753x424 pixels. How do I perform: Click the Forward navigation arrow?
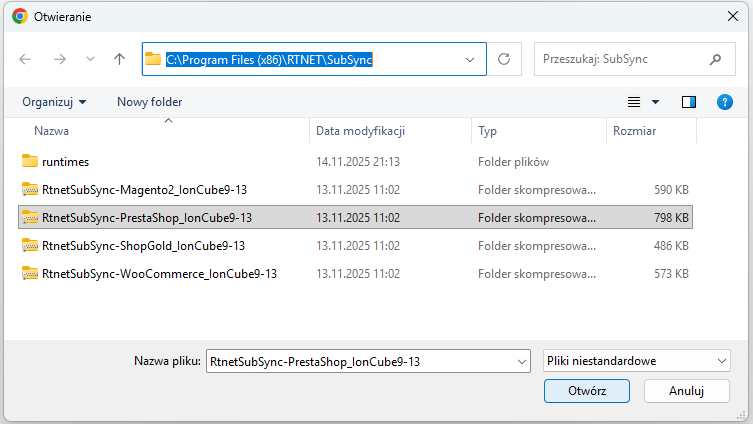click(x=59, y=59)
